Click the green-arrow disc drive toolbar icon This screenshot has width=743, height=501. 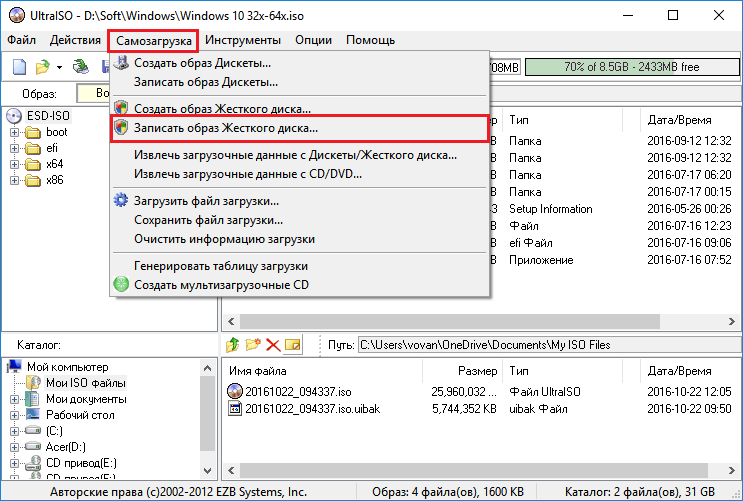(x=81, y=67)
